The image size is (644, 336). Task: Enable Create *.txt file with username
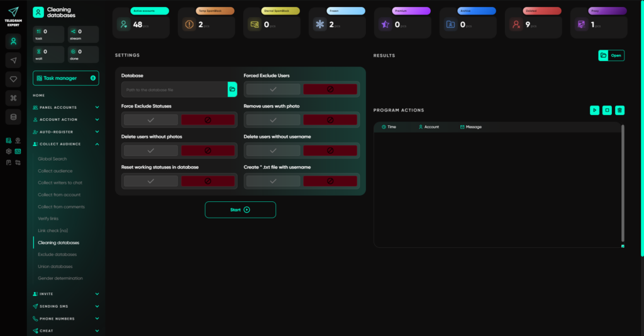[x=273, y=181]
